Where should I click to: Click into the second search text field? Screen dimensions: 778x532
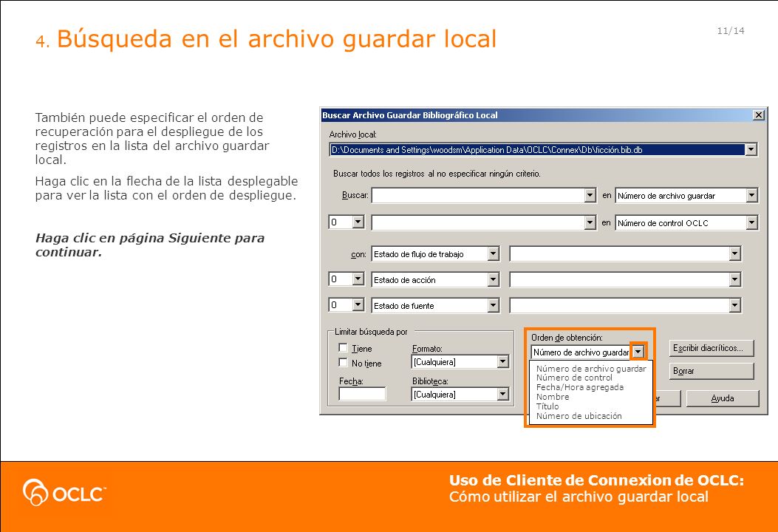point(478,223)
